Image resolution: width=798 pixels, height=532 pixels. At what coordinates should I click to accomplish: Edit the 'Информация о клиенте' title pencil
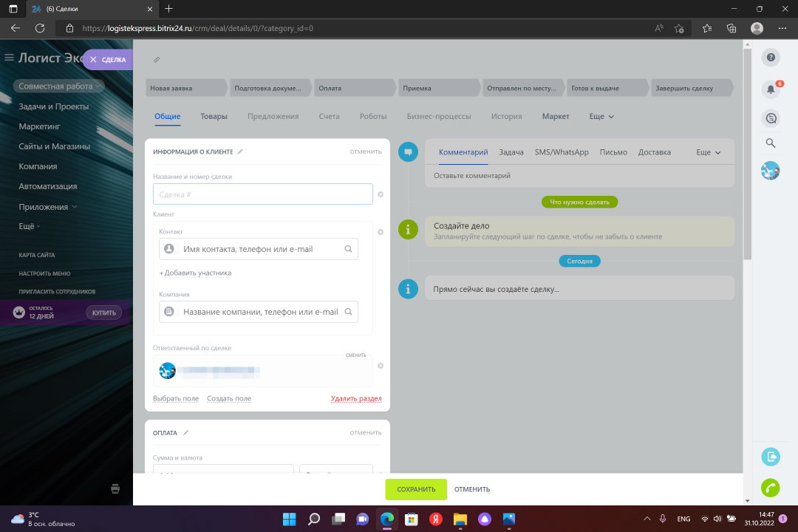(240, 151)
